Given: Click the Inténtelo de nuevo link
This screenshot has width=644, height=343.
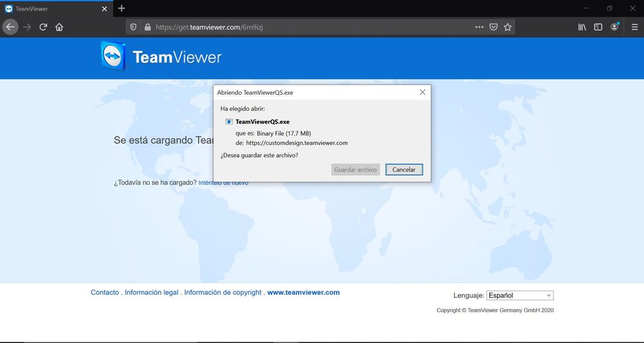Looking at the screenshot, I should [x=223, y=183].
